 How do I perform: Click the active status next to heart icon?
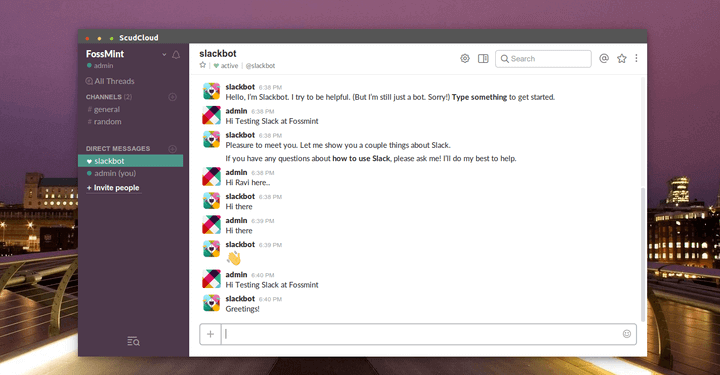[x=229, y=66]
